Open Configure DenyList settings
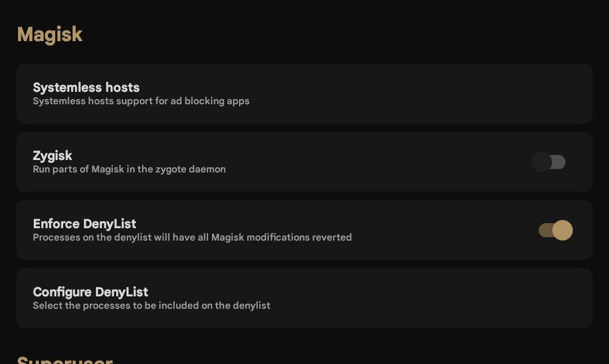This screenshot has height=364, width=609. (304, 298)
